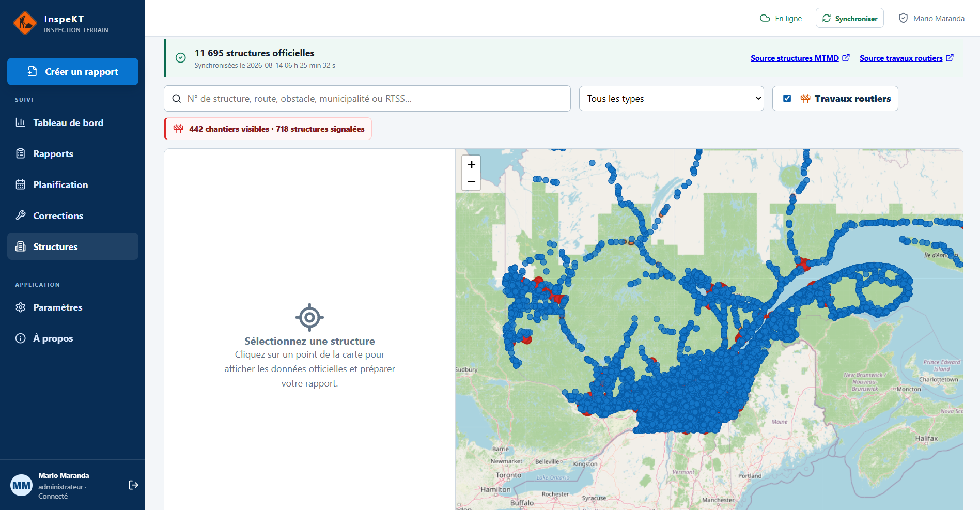
Task: Click the Rapports clipboard icon
Action: [x=21, y=153]
